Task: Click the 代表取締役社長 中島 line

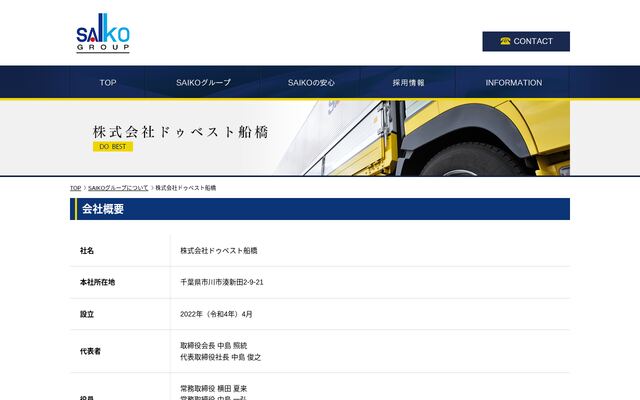Action: 220,357
